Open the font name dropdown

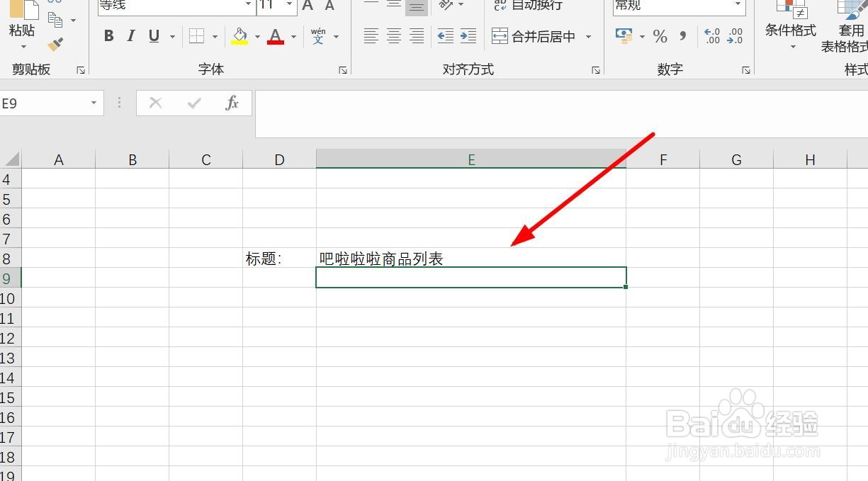pos(247,6)
